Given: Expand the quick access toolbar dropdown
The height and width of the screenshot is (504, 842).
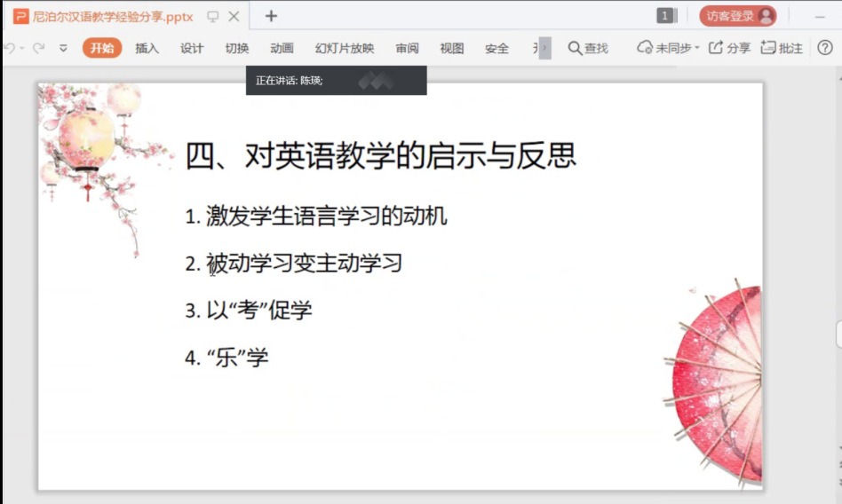Looking at the screenshot, I should coord(63,48).
